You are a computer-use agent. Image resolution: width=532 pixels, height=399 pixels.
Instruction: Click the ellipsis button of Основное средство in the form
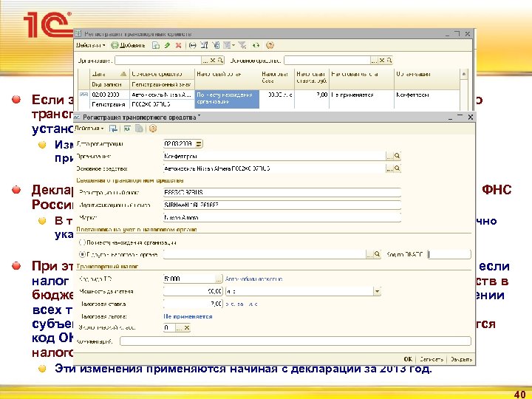tap(389, 168)
